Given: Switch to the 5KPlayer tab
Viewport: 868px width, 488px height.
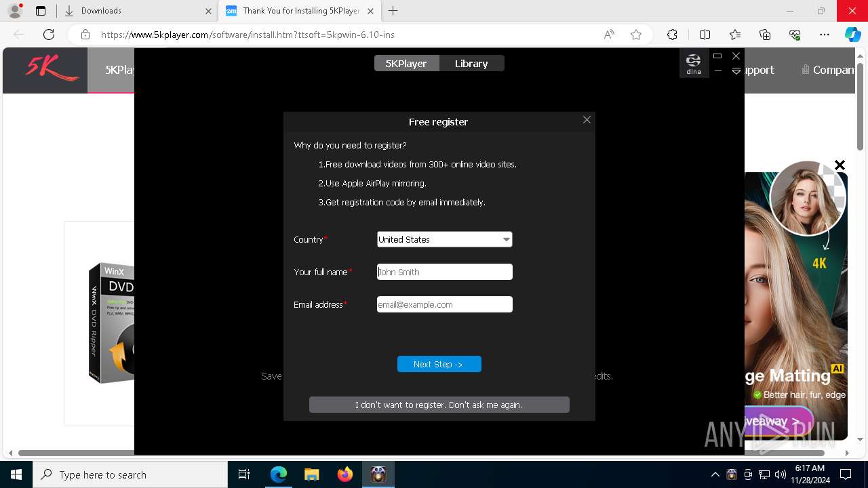Looking at the screenshot, I should click(x=406, y=63).
